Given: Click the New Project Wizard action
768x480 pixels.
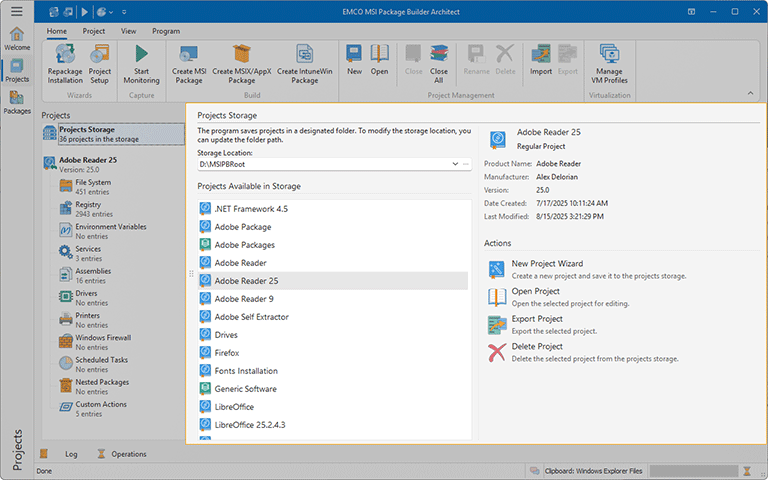Looking at the screenshot, I should pyautogui.click(x=547, y=264).
